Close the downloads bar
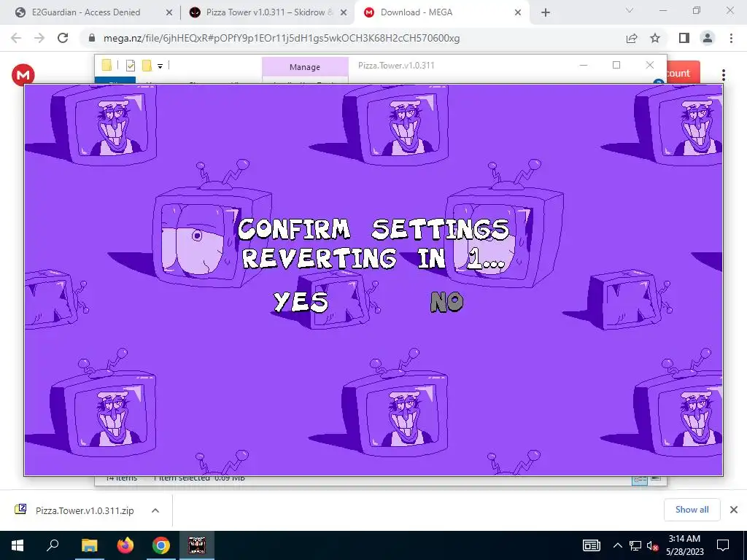The image size is (747, 560). (x=734, y=510)
